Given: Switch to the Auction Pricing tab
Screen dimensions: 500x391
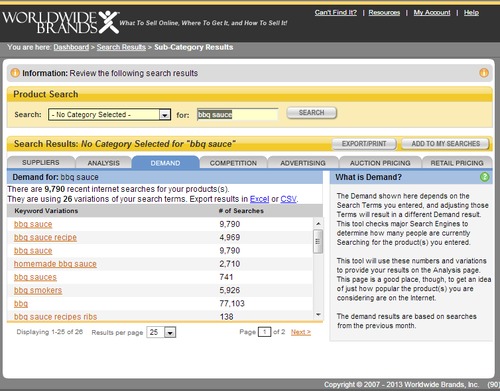Looking at the screenshot, I should 380,163.
